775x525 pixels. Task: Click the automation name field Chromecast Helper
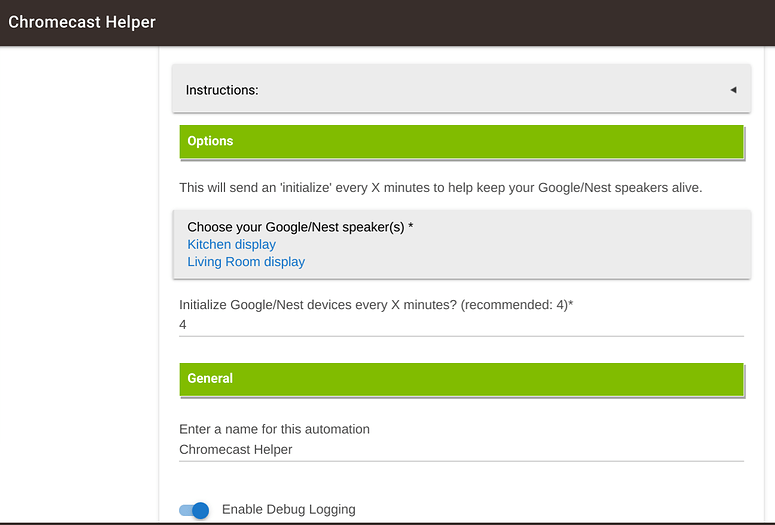coord(461,450)
